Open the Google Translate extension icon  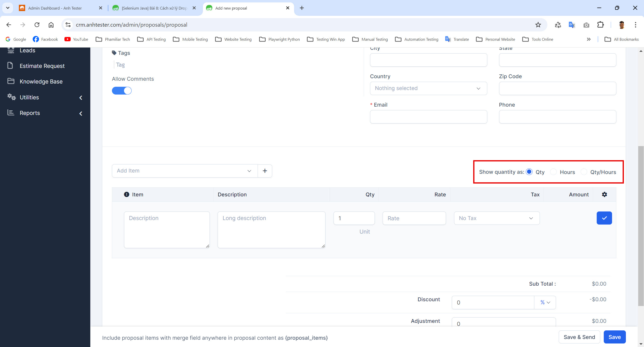coord(572,25)
